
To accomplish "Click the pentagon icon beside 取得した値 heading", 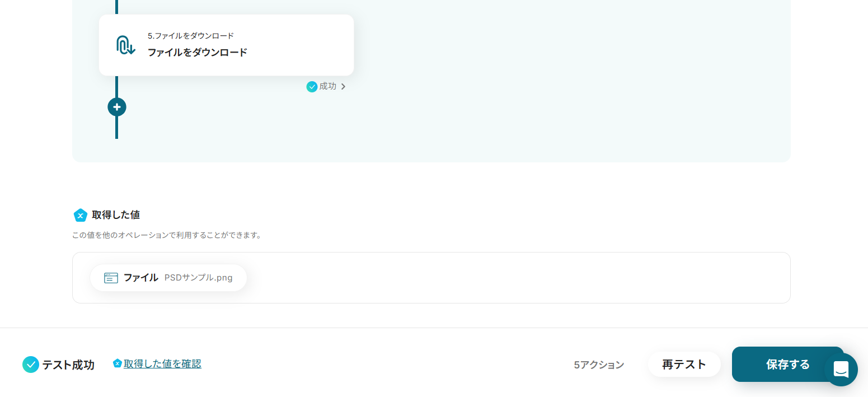I will coord(81,215).
